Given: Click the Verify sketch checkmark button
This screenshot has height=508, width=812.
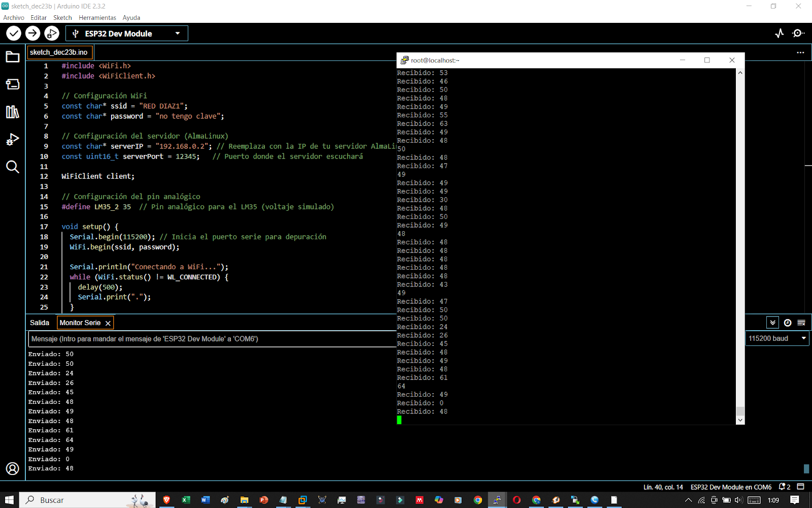Looking at the screenshot, I should pos(14,34).
